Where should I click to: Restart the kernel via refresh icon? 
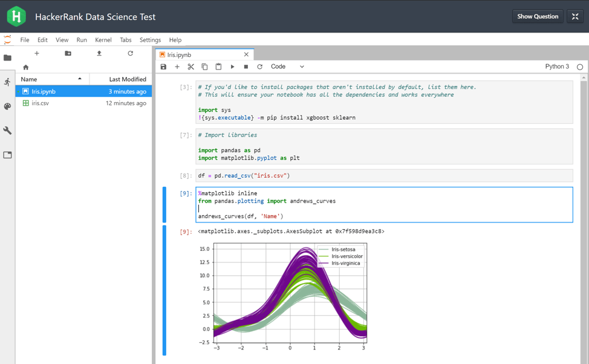(x=259, y=67)
